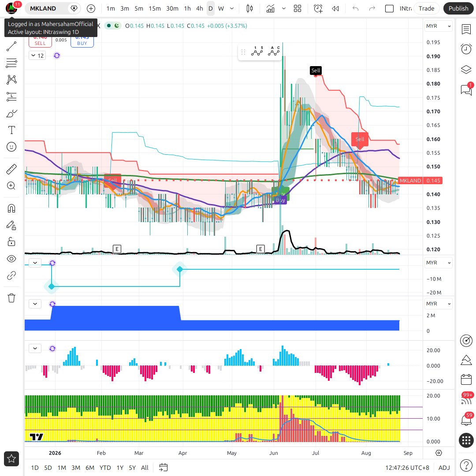Screen dimensions: 476x476
Task: Open the indicator templates grid
Action: click(297, 8)
